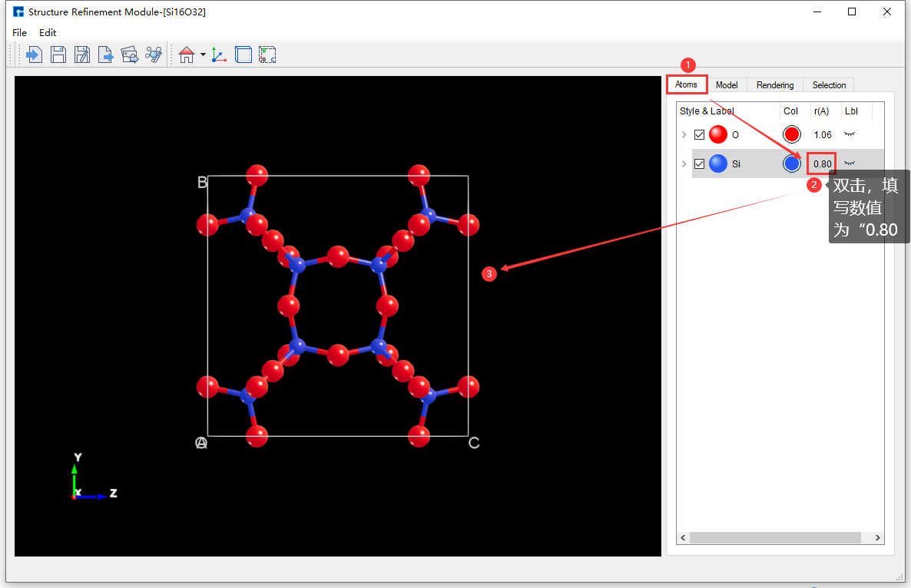Switch to the Rendering tab

tap(775, 85)
